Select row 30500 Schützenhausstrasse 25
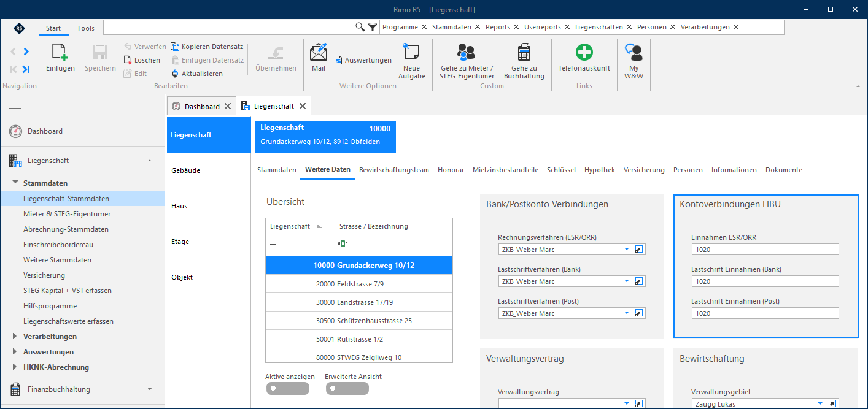The height and width of the screenshot is (409, 868). click(x=359, y=321)
